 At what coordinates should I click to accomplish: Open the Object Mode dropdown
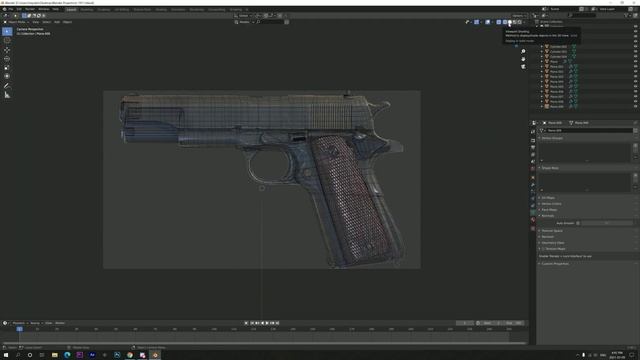16,22
